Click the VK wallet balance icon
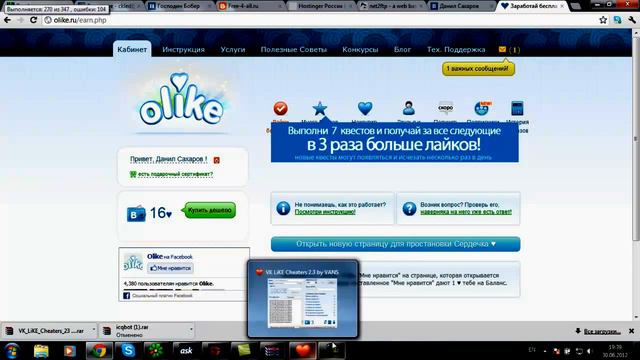Image resolution: width=640 pixels, height=360 pixels. click(x=136, y=213)
